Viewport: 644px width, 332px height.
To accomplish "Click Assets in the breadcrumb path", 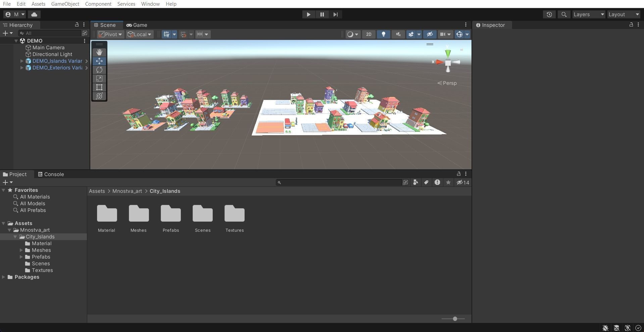I will point(97,191).
